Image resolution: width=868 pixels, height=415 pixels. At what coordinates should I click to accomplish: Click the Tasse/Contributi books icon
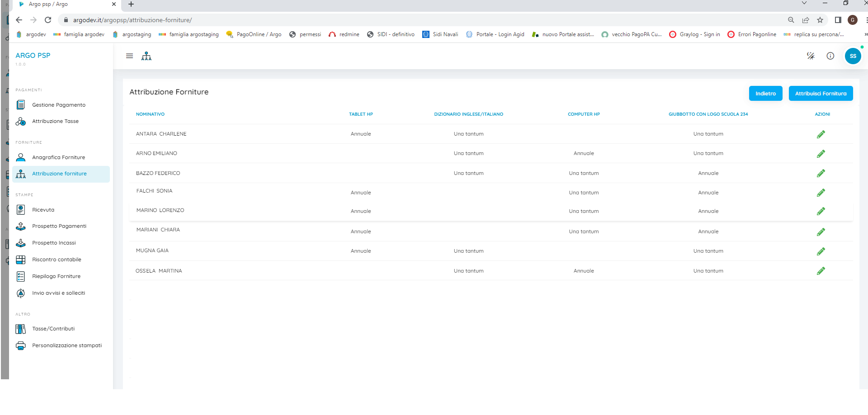[x=21, y=329]
